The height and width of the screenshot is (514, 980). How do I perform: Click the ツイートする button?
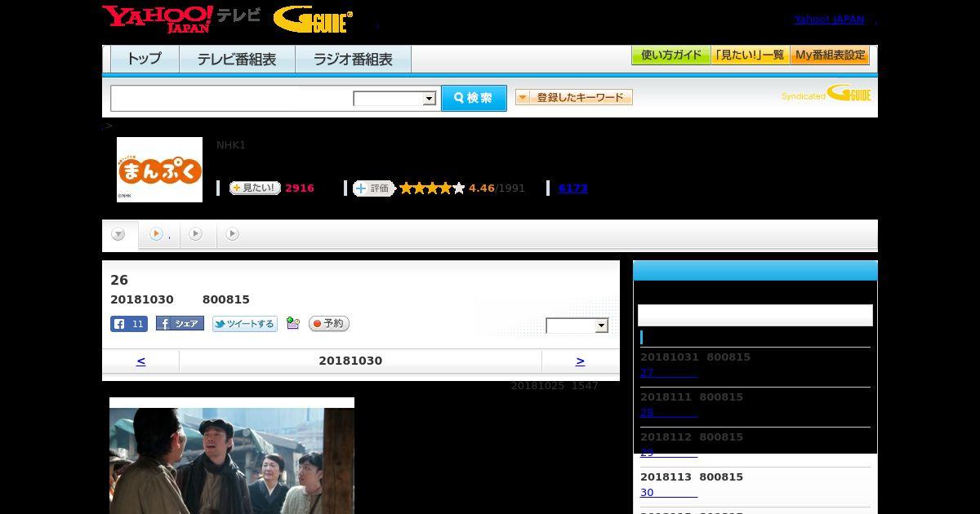click(x=245, y=324)
